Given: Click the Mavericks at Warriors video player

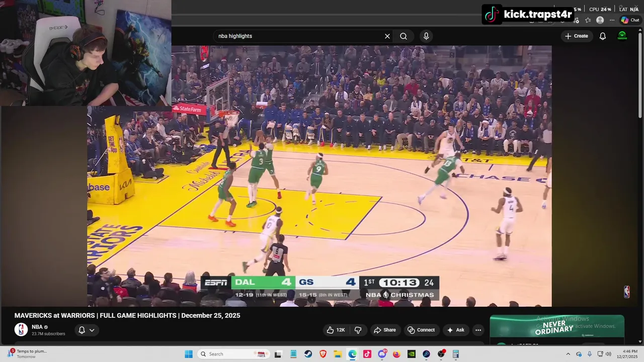Looking at the screenshot, I should pyautogui.click(x=319, y=176).
